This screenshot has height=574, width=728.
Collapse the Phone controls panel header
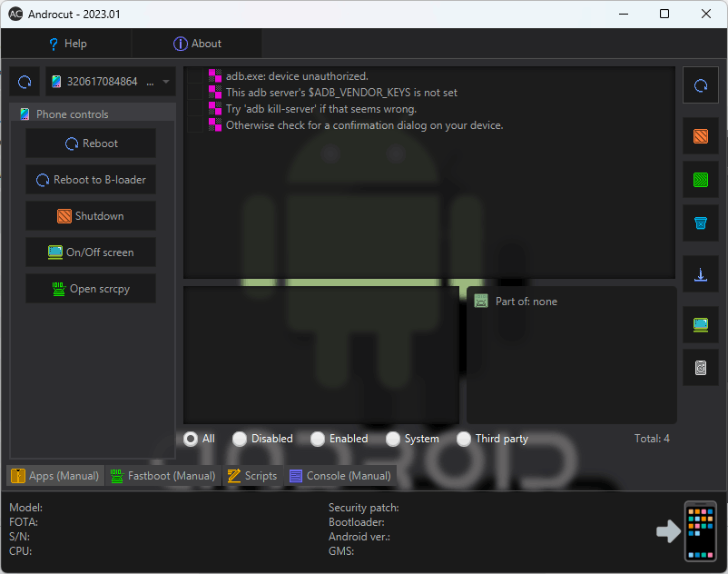tap(93, 114)
